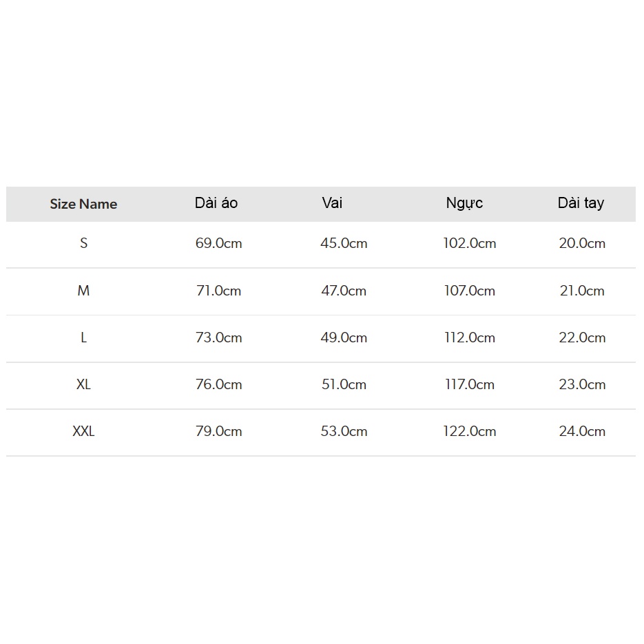Click the Dài tay column header
Image resolution: width=644 pixels, height=644 pixels.
[x=581, y=203]
